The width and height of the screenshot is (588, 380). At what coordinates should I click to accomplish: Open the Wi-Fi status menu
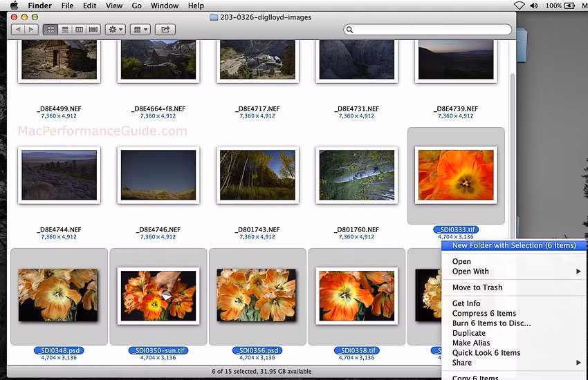519,6
